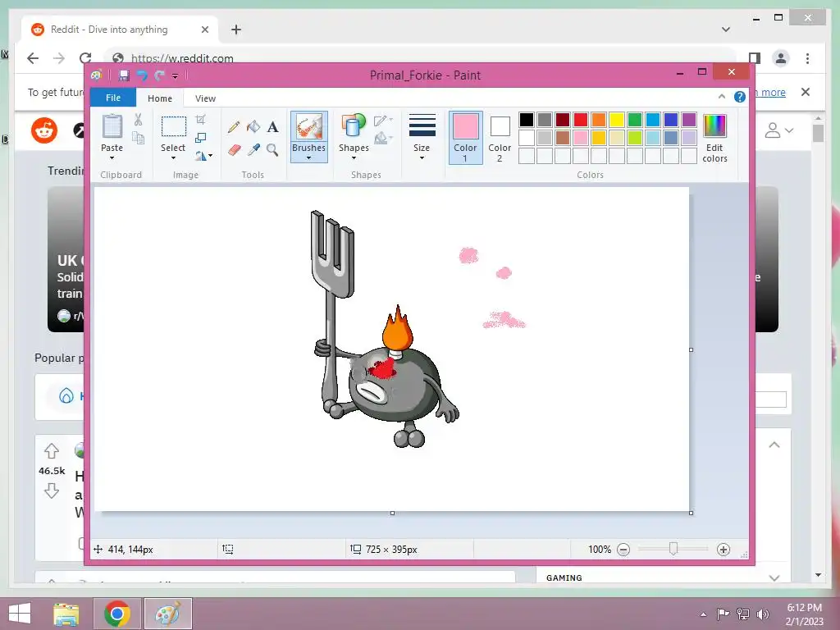
Task: Click the rectangular Select tool icon
Action: coord(174,127)
